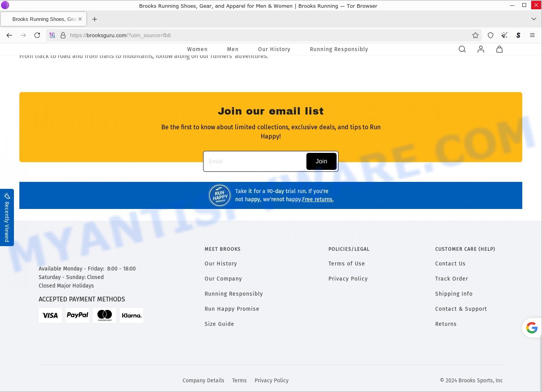Click the Join button

pyautogui.click(x=321, y=161)
